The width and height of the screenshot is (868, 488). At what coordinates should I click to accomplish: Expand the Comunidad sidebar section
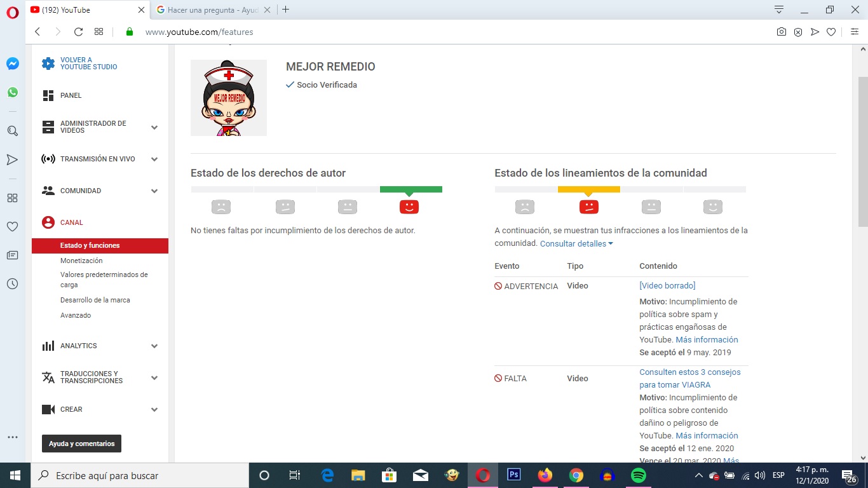154,191
